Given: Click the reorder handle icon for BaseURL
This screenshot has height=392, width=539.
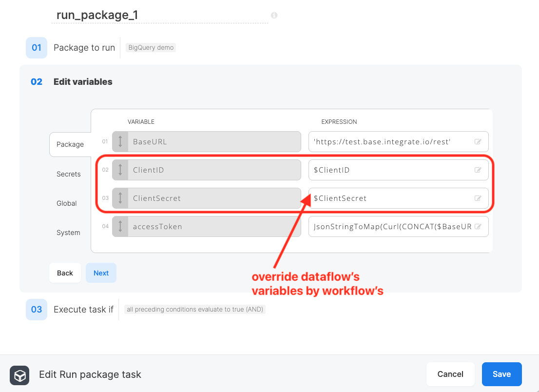Looking at the screenshot, I should (120, 142).
